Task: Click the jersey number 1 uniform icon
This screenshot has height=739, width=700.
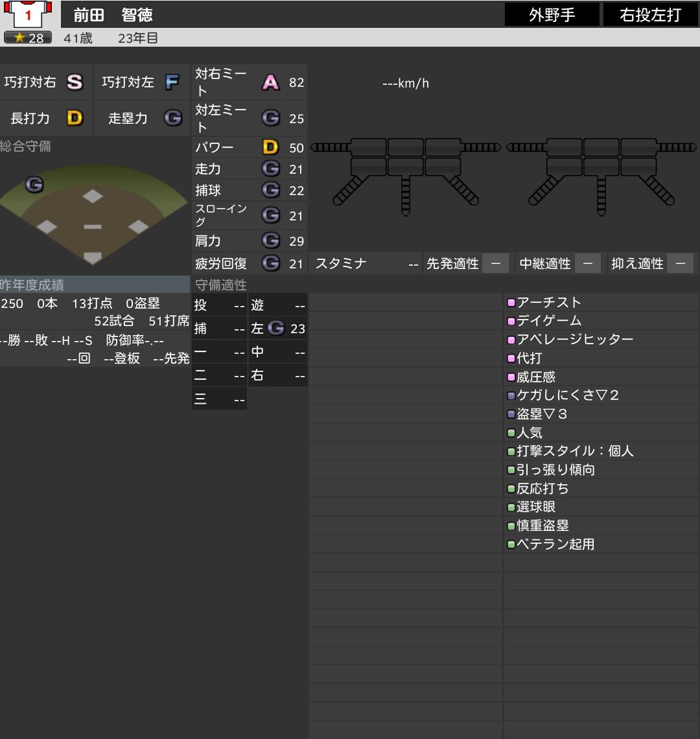Action: click(x=28, y=15)
